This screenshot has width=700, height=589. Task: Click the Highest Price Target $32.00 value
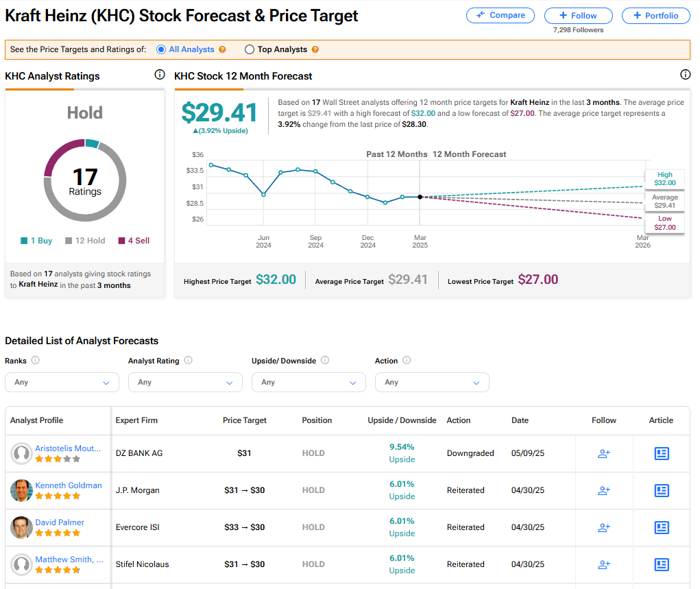[276, 280]
